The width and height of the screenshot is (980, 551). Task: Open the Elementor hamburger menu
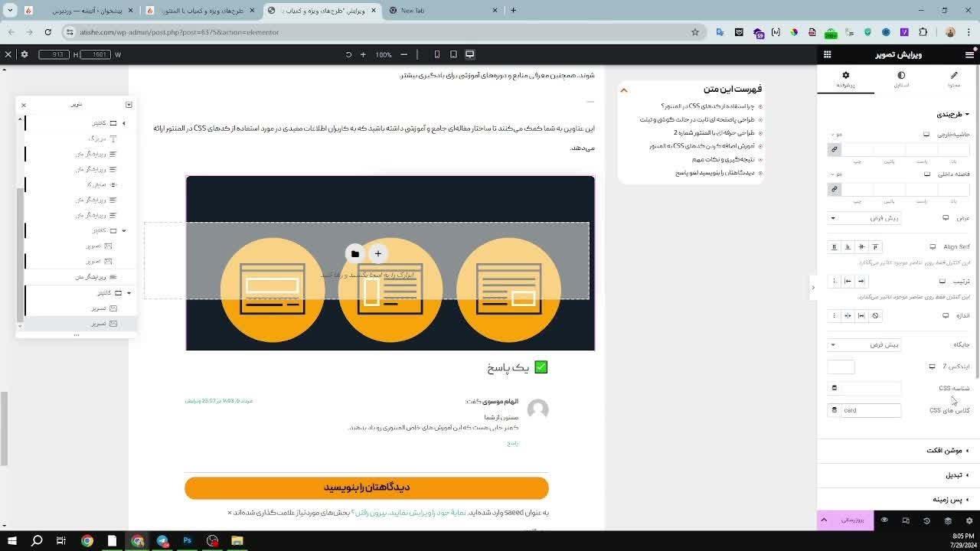(x=969, y=54)
